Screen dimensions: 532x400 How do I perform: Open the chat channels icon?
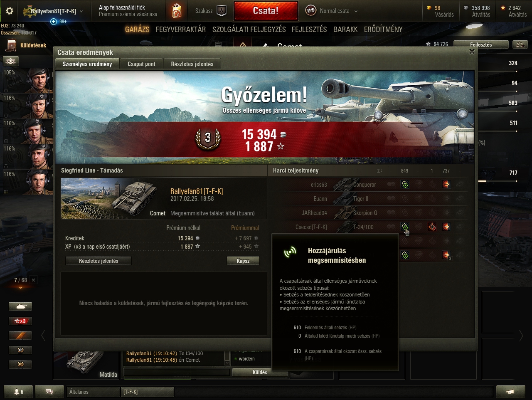pyautogui.click(x=49, y=392)
